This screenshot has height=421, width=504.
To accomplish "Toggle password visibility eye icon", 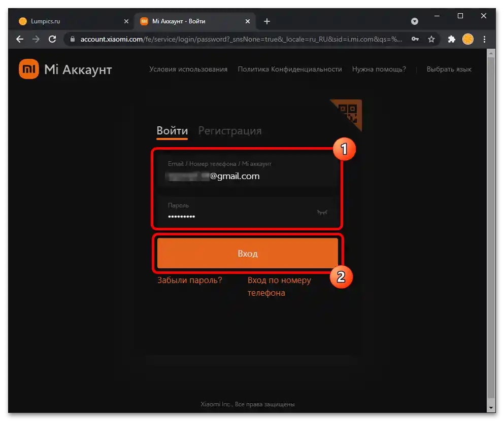I will pyautogui.click(x=322, y=212).
